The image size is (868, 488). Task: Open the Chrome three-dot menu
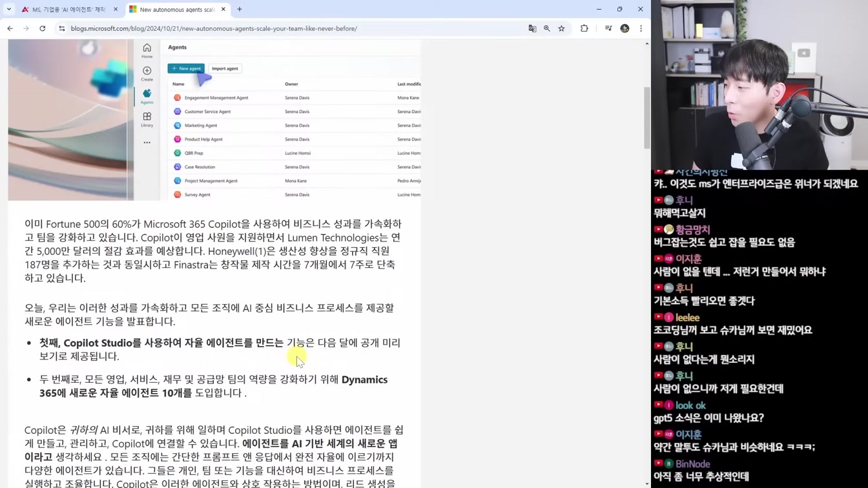click(x=641, y=28)
